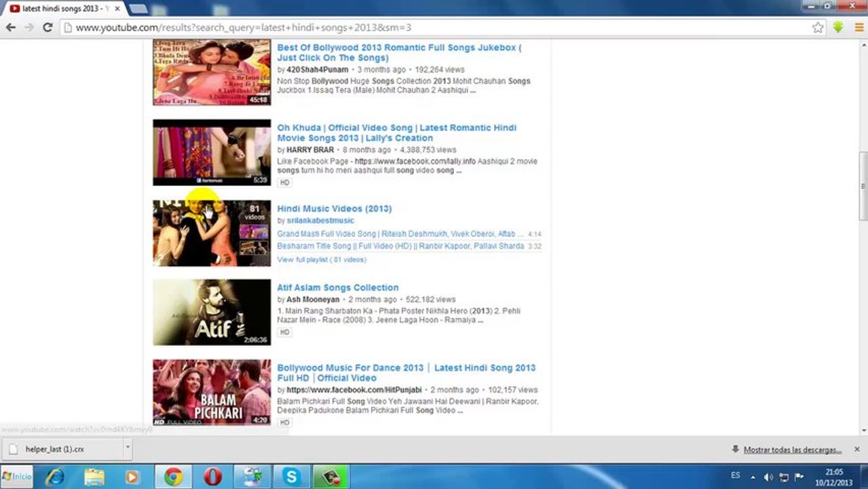Image resolution: width=868 pixels, height=489 pixels.
Task: Visit the Ash Mooneyan channel link
Action: pyautogui.click(x=312, y=299)
